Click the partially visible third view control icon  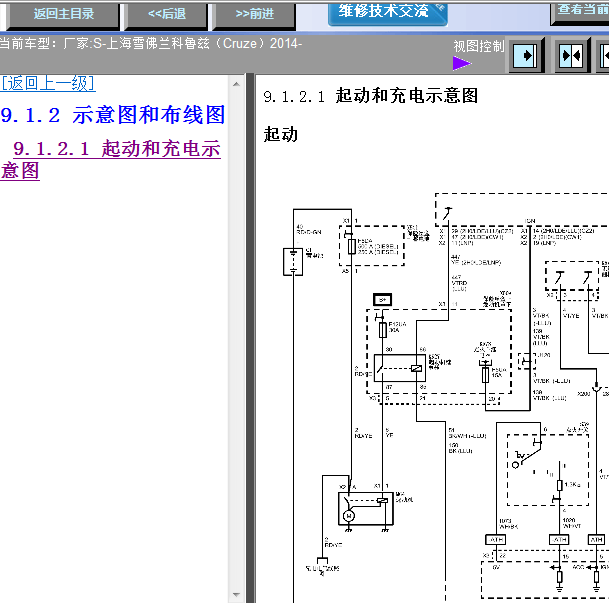(x=603, y=56)
